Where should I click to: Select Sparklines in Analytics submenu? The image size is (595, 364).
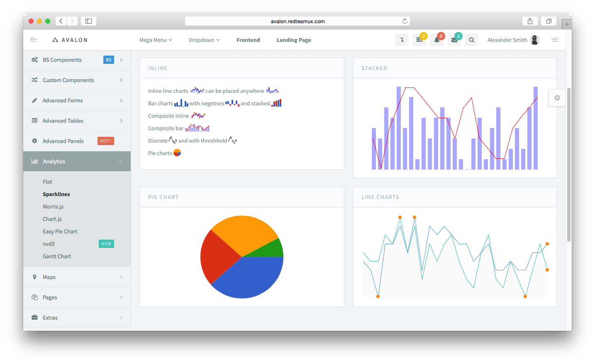pyautogui.click(x=56, y=194)
